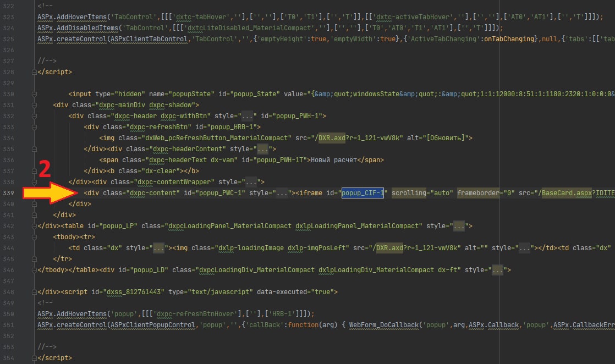Collapse the dxpc-header div on line 332

(34, 116)
